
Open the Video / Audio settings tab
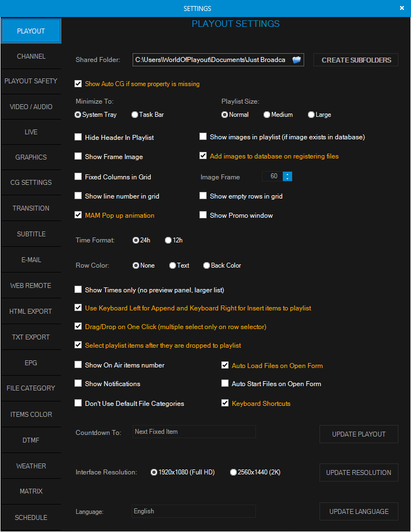[x=31, y=107]
